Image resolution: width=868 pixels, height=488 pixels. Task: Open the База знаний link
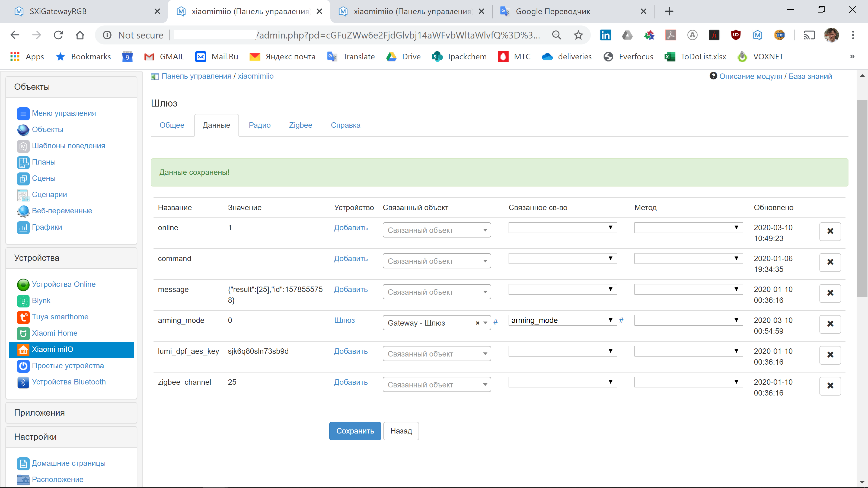pyautogui.click(x=810, y=76)
